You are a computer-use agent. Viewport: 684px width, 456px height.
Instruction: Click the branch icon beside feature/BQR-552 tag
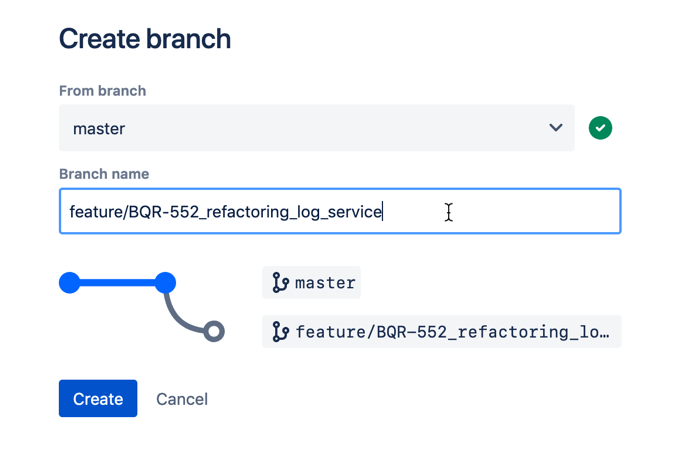(280, 332)
